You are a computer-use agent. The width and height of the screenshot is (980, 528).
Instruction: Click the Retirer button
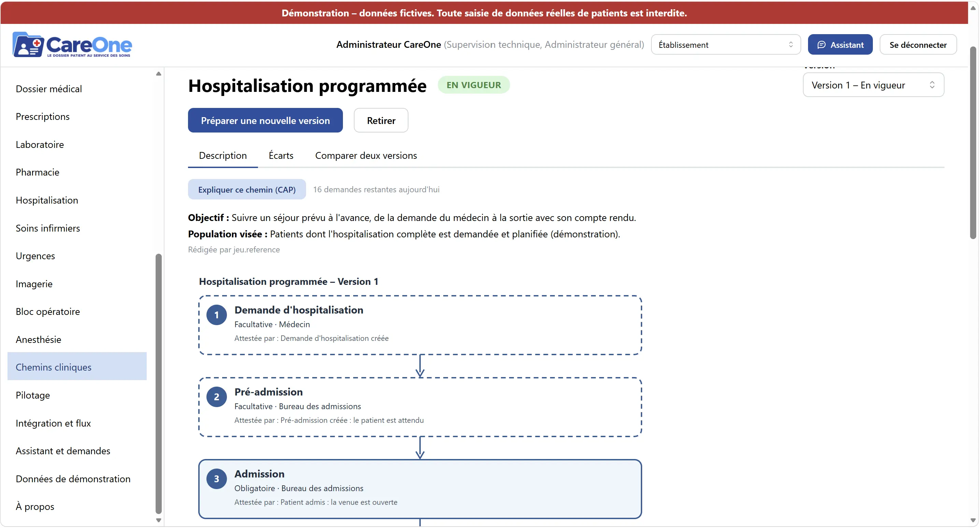tap(381, 121)
